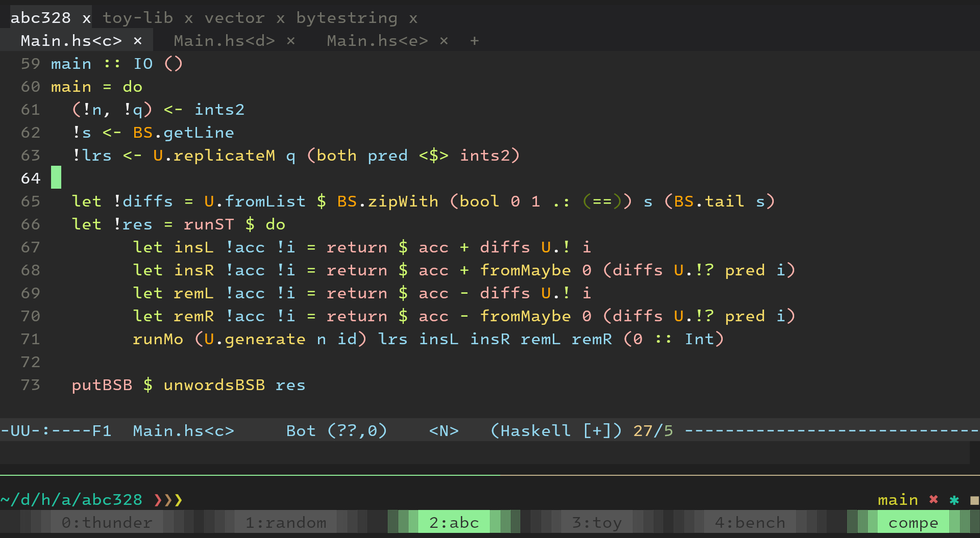Image resolution: width=980 pixels, height=538 pixels.
Task: Click the <N> evil state indicator
Action: click(444, 431)
